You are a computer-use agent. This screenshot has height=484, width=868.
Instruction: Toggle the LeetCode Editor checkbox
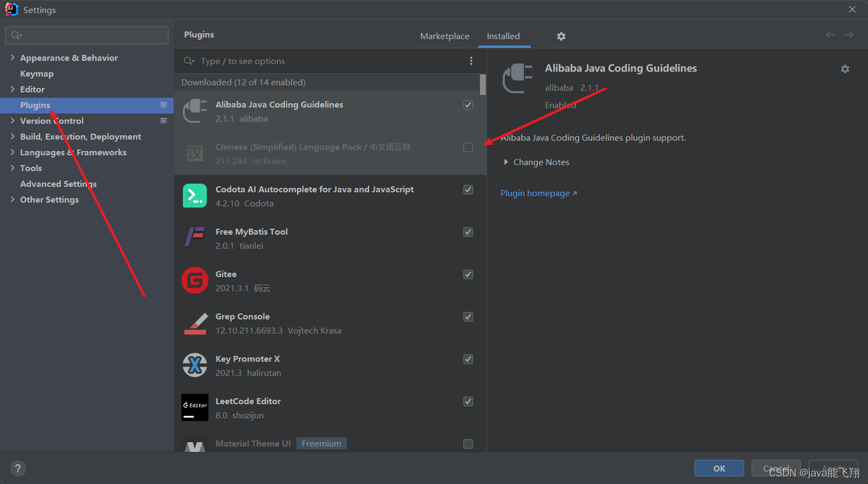pos(468,401)
